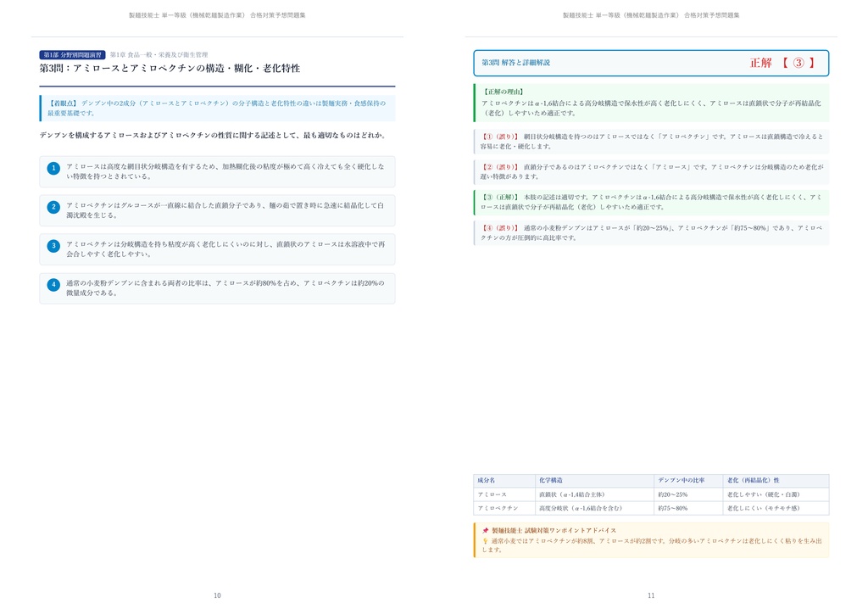This screenshot has width=868, height=614.
Task: Click the lightbulb icon in the advice box
Action: point(485,541)
